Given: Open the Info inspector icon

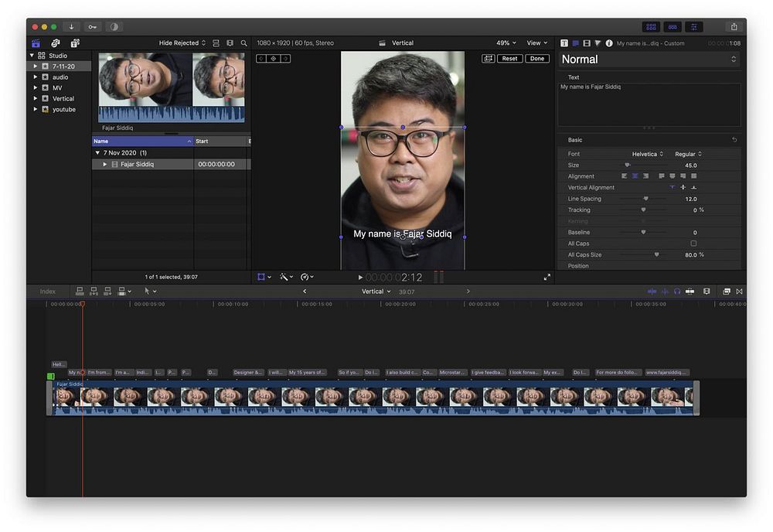Looking at the screenshot, I should pyautogui.click(x=609, y=43).
